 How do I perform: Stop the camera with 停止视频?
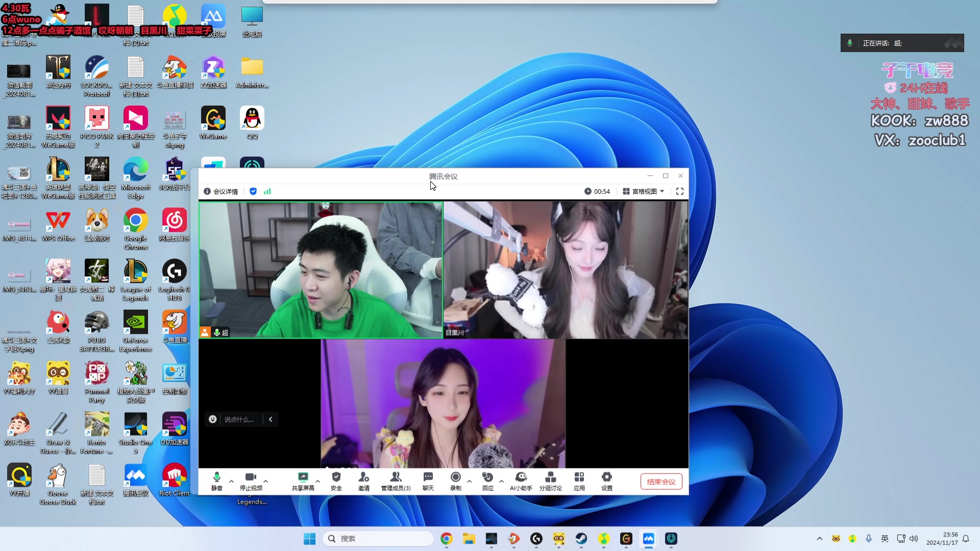tap(251, 481)
